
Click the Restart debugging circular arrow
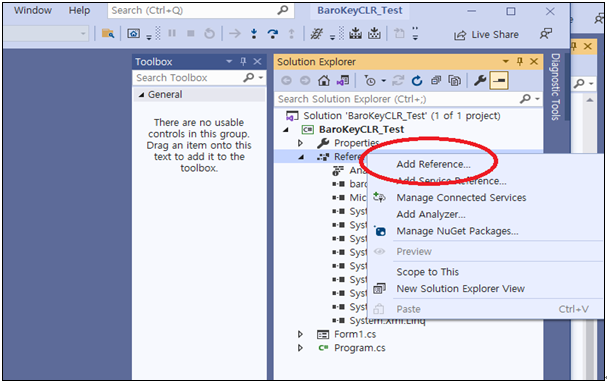pyautogui.click(x=209, y=34)
